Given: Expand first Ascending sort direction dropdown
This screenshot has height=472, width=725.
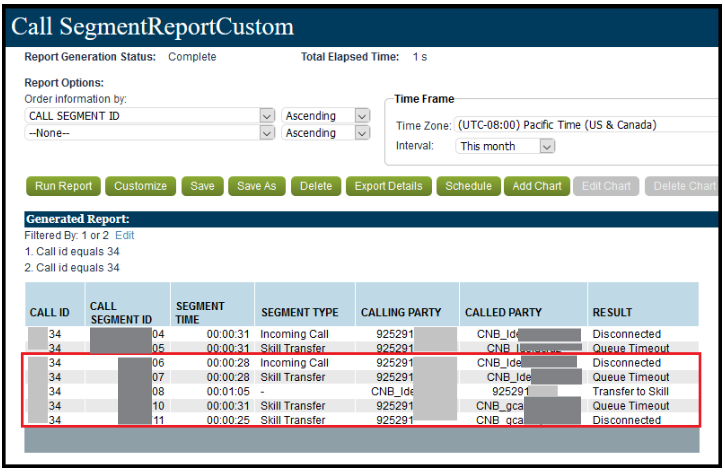Looking at the screenshot, I should coord(326,116).
